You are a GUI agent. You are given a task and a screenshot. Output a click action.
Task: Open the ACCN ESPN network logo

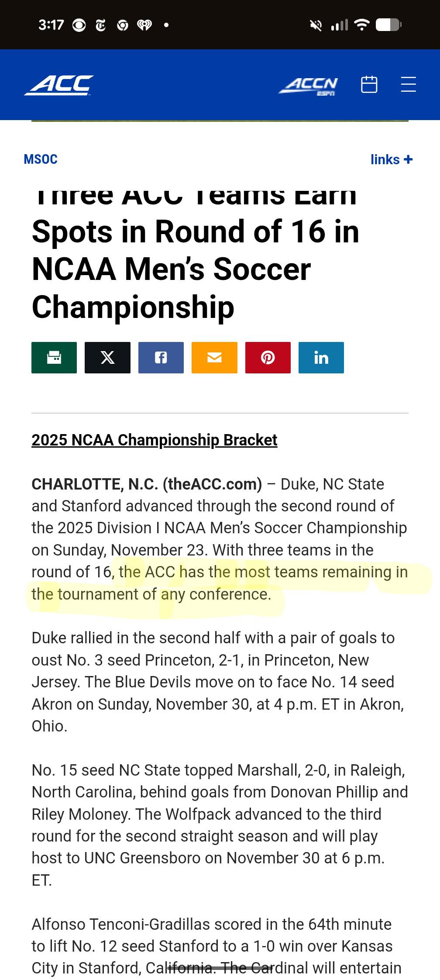tap(309, 86)
